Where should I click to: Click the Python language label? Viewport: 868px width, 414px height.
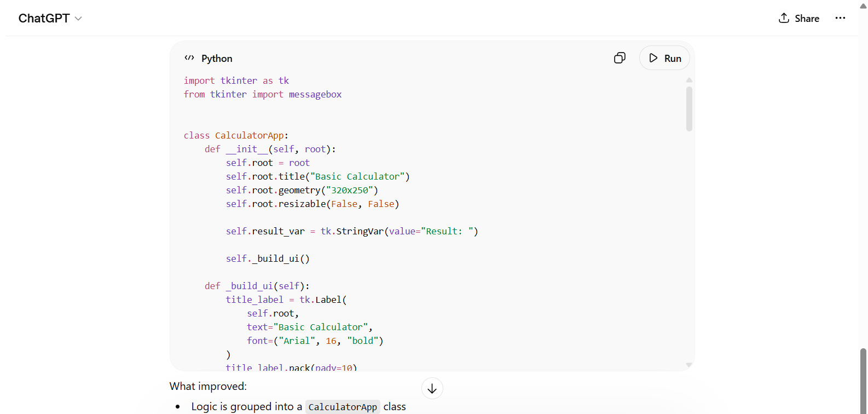pyautogui.click(x=217, y=59)
